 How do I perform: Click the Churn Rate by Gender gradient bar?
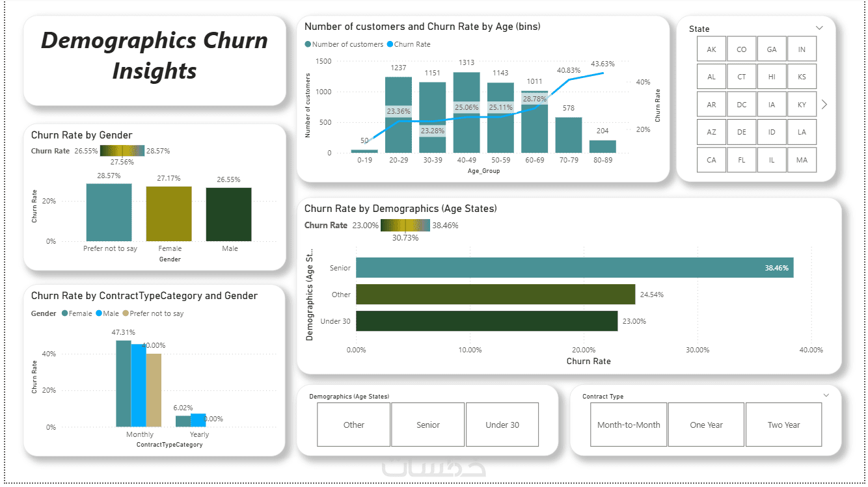122,151
